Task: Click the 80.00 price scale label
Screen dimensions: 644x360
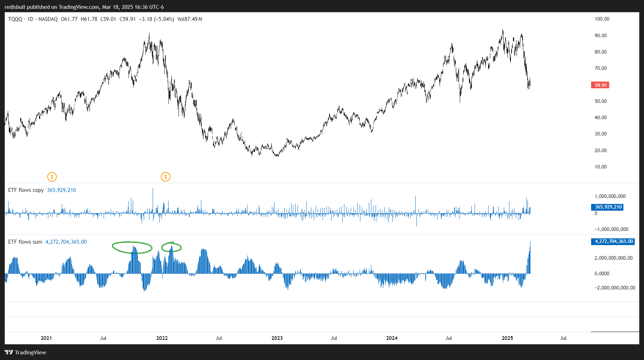Action: [601, 52]
